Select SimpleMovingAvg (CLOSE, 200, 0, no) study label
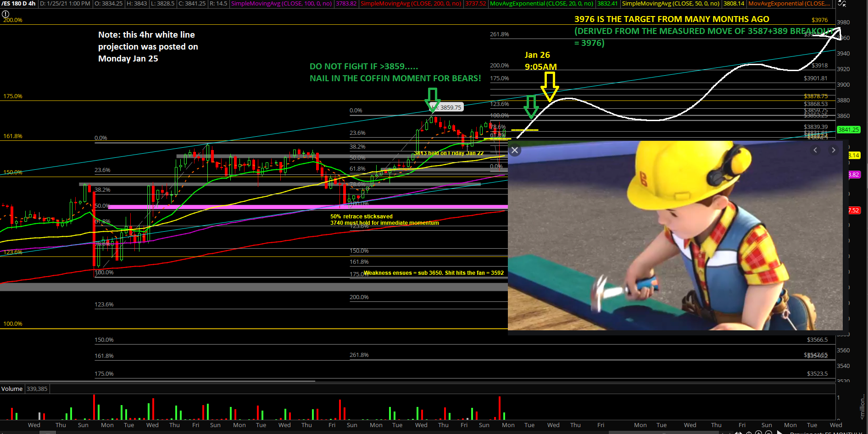The width and height of the screenshot is (868, 434). 411,4
